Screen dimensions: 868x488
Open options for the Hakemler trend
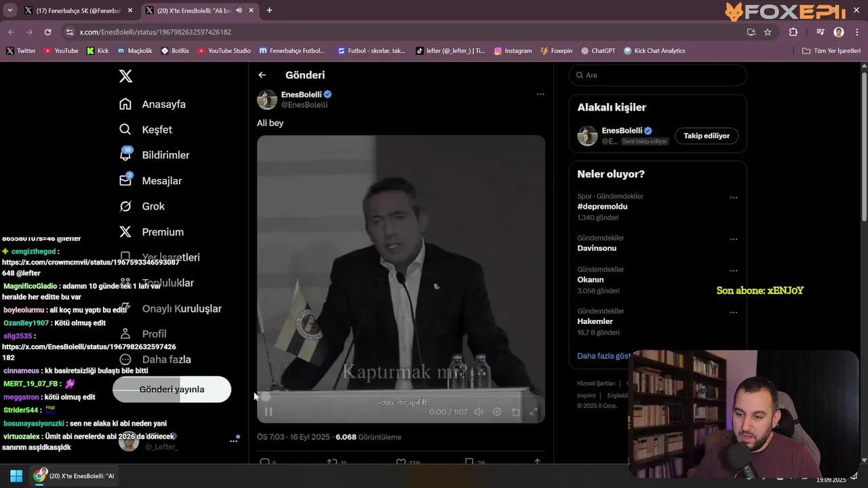tap(733, 312)
